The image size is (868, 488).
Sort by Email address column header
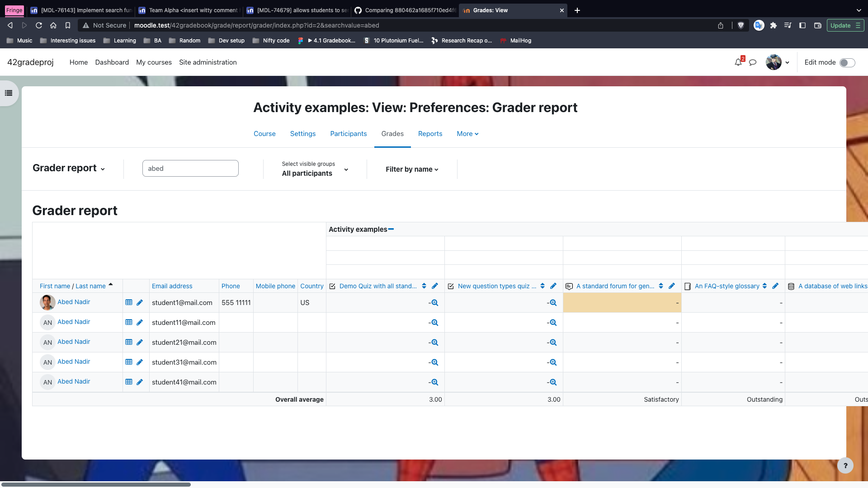click(172, 286)
